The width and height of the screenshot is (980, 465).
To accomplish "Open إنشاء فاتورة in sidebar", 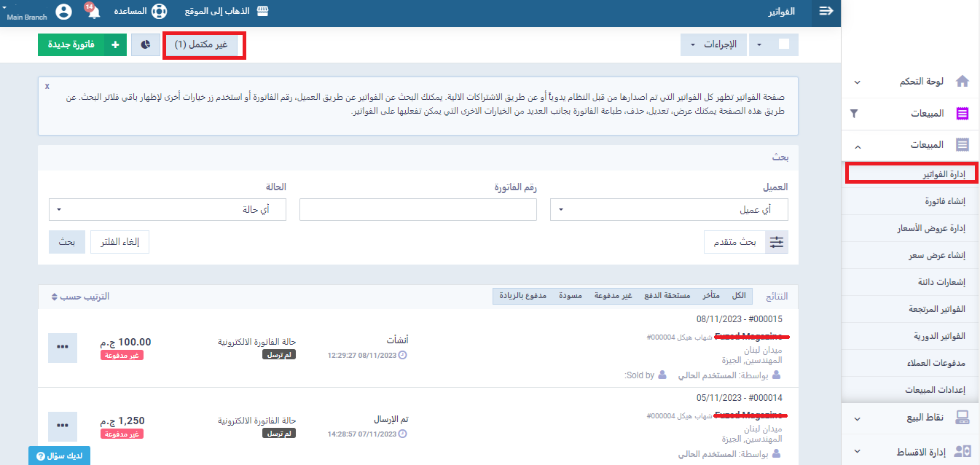I will pos(910,200).
